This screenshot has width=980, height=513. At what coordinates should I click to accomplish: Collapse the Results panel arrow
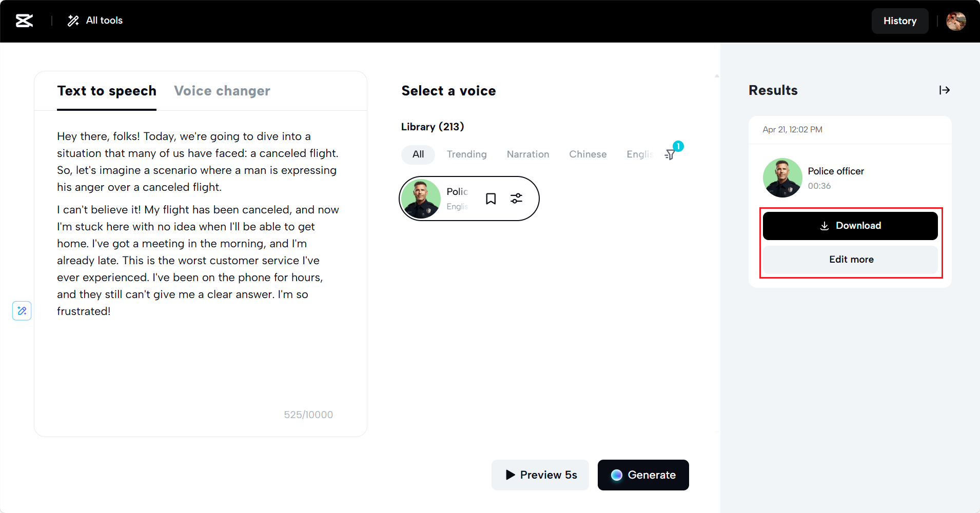pyautogui.click(x=944, y=90)
